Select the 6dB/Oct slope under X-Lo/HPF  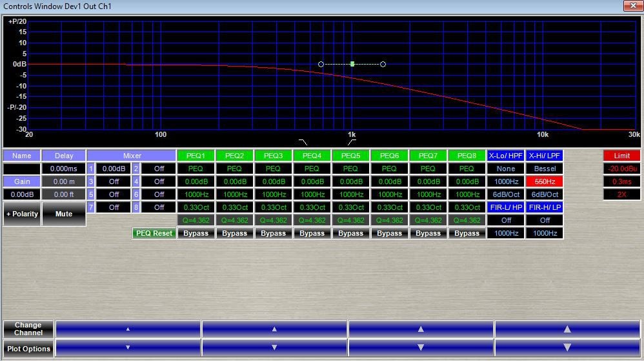(x=506, y=194)
